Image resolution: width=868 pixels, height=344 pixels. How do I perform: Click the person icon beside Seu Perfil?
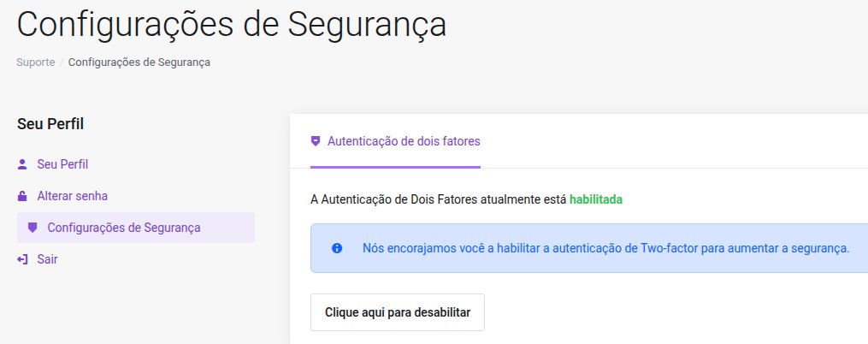click(22, 164)
